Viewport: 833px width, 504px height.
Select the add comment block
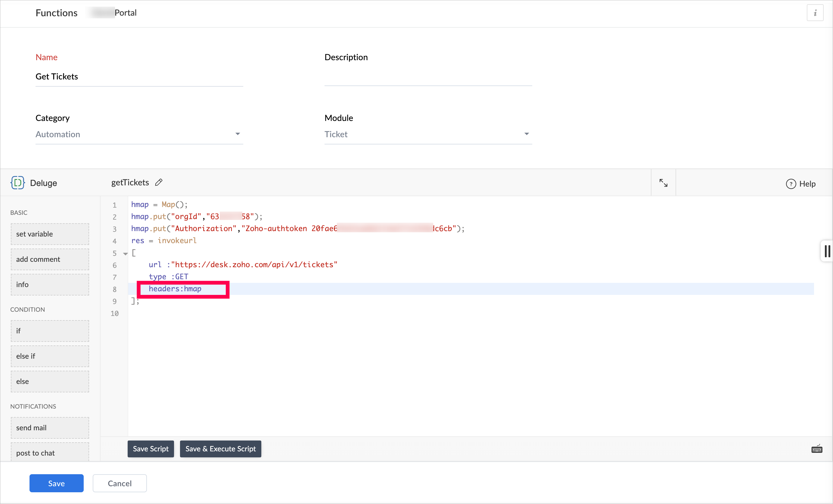(50, 259)
